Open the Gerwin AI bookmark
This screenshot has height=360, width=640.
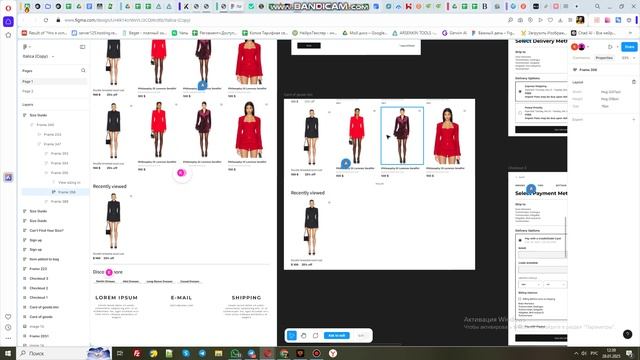454,33
